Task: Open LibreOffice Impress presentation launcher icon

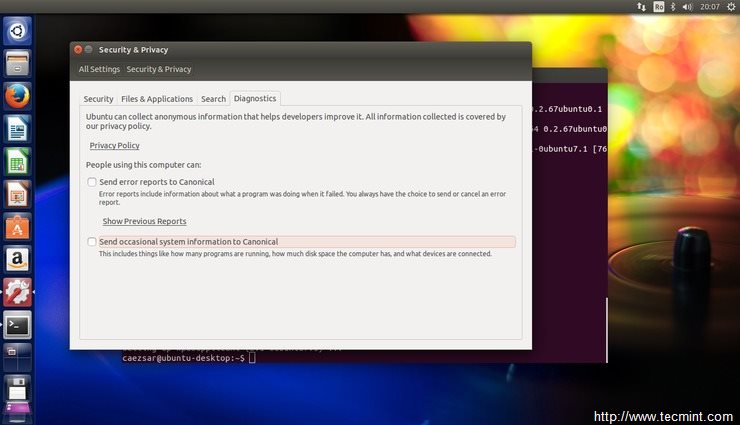Action: pos(17,194)
